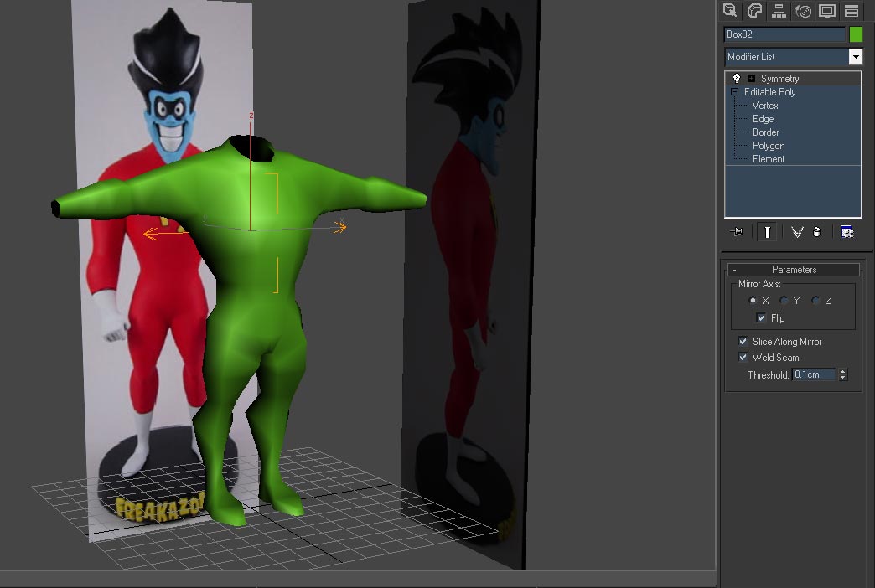The width and height of the screenshot is (875, 588).
Task: Toggle Slice Along Mirror checkbox
Action: (743, 341)
